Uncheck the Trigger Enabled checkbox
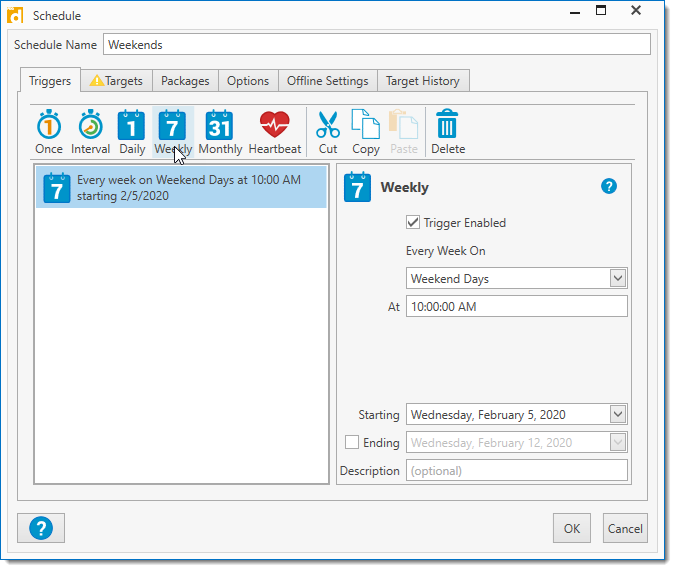This screenshot has height=570, width=675. [x=413, y=223]
